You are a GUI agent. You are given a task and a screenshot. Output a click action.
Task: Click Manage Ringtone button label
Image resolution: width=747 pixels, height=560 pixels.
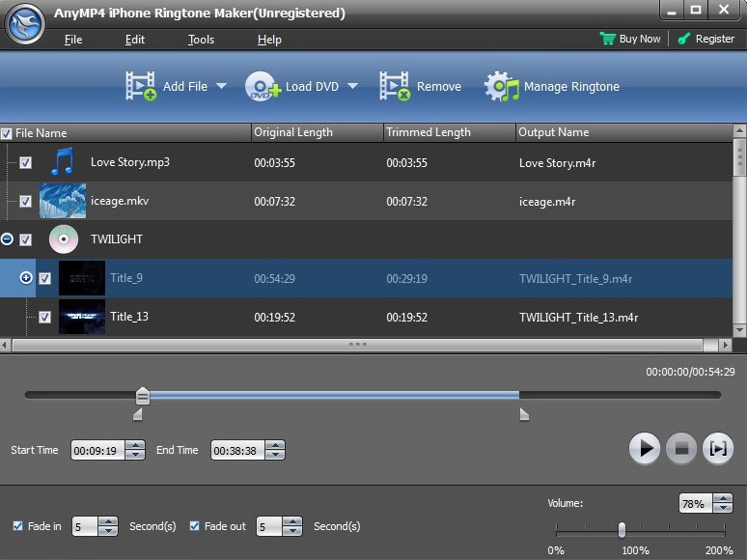[571, 86]
